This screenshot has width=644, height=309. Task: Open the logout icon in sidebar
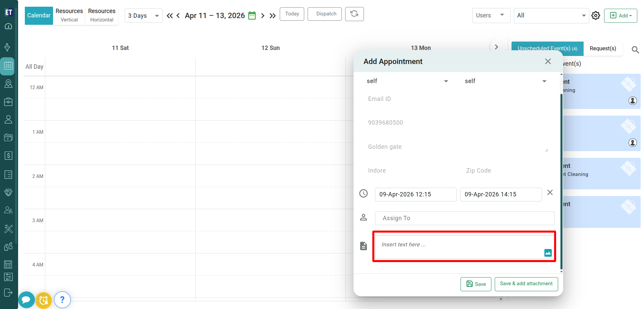pyautogui.click(x=8, y=293)
